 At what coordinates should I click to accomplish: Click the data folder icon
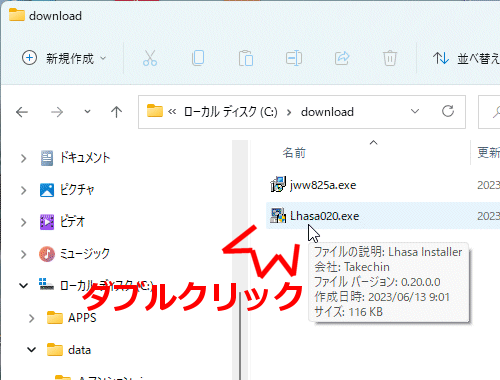[55, 349]
